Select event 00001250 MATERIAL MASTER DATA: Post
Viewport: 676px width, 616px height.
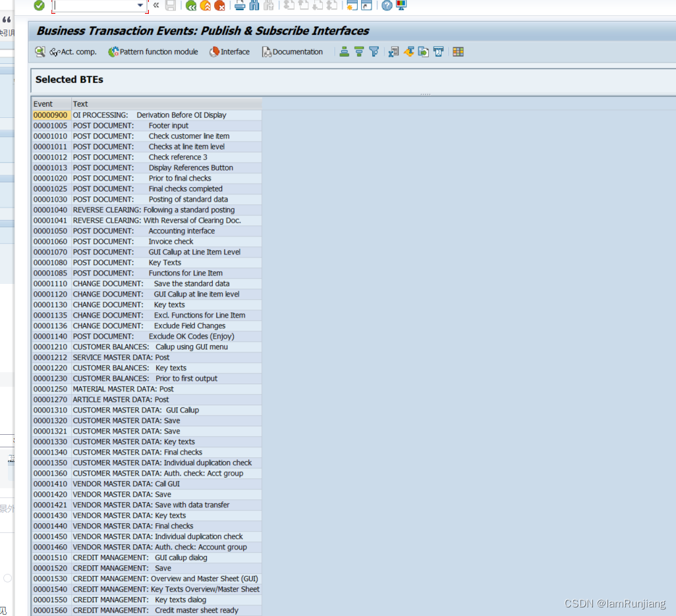146,389
